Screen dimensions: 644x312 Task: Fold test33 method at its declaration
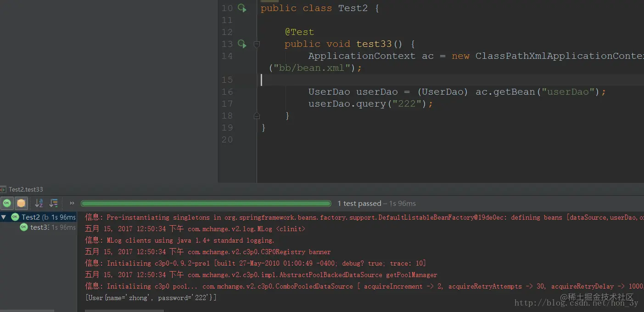tap(257, 44)
